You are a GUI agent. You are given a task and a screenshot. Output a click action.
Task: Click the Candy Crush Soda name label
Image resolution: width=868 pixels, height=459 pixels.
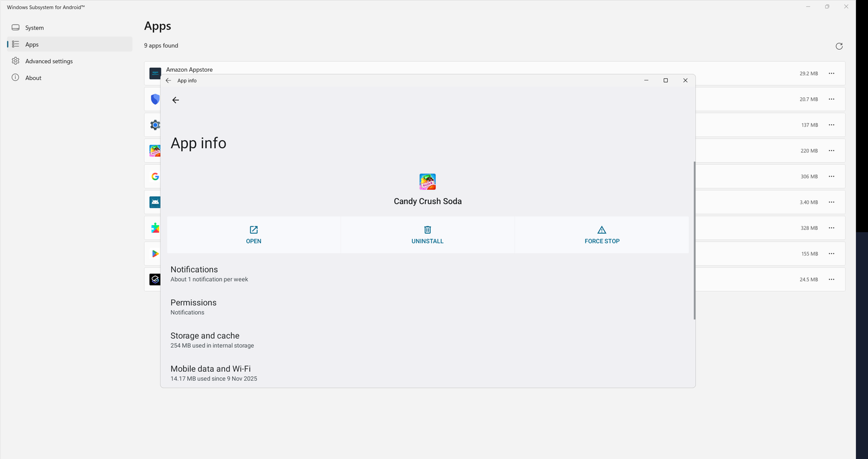point(428,201)
